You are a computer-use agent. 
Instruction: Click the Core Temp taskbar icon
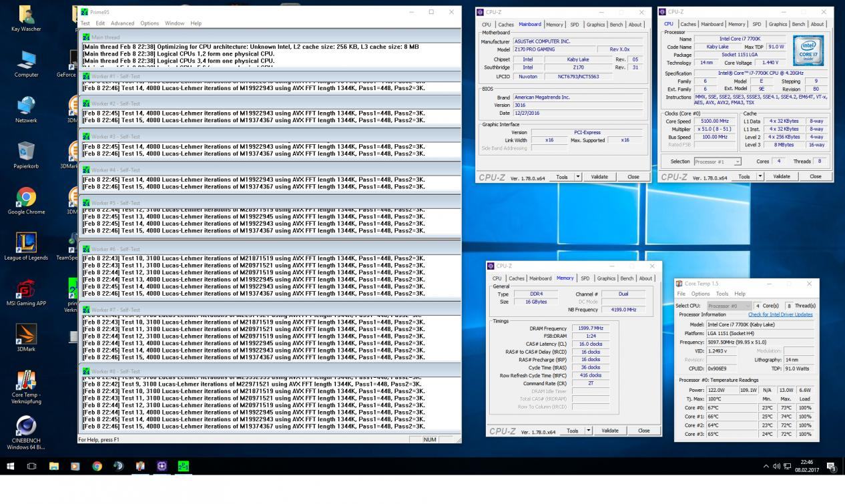pos(140,466)
